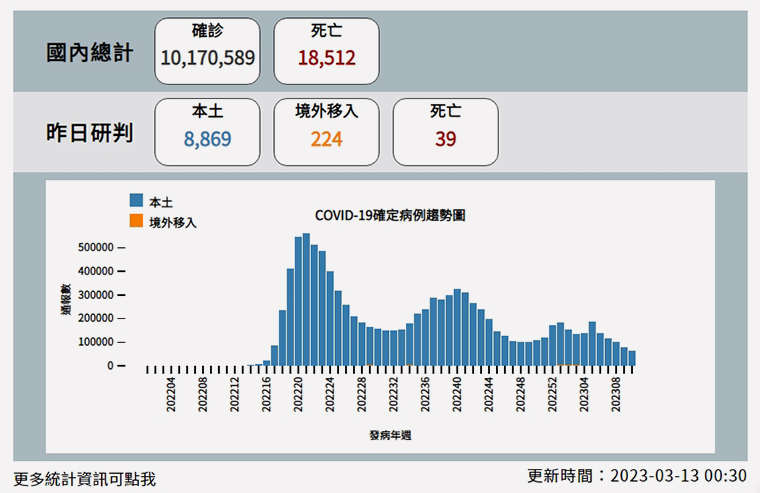The width and height of the screenshot is (760, 493).
Task: Click the 國內總計 heading
Action: (89, 52)
